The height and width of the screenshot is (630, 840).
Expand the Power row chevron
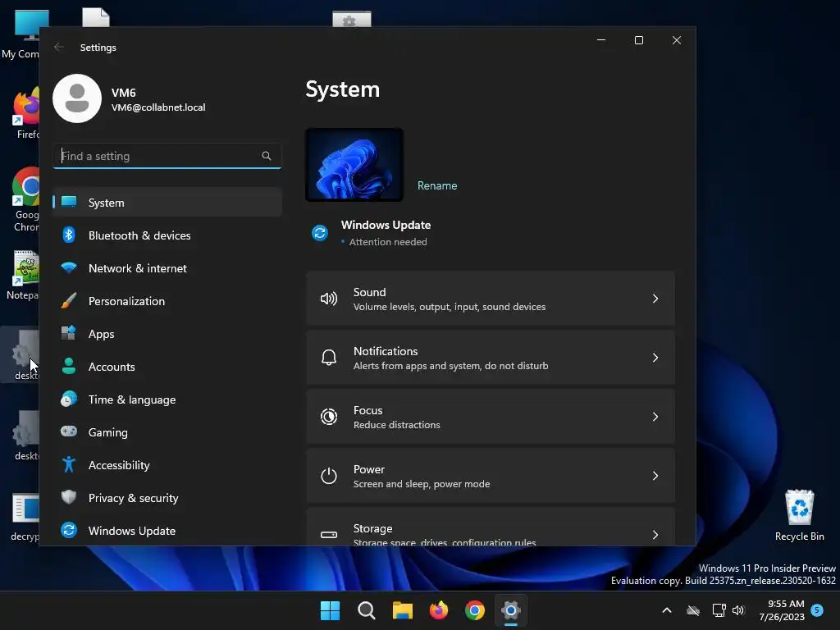click(655, 475)
